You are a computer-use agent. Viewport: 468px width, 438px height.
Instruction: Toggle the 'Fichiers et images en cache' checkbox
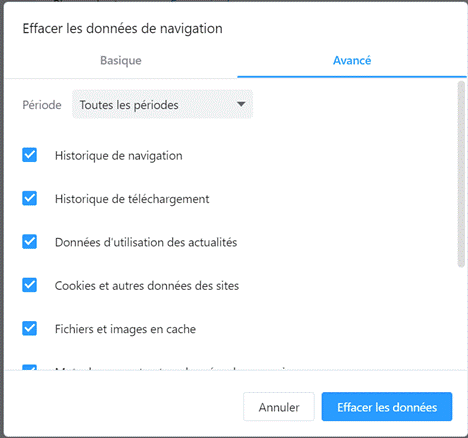click(x=30, y=329)
